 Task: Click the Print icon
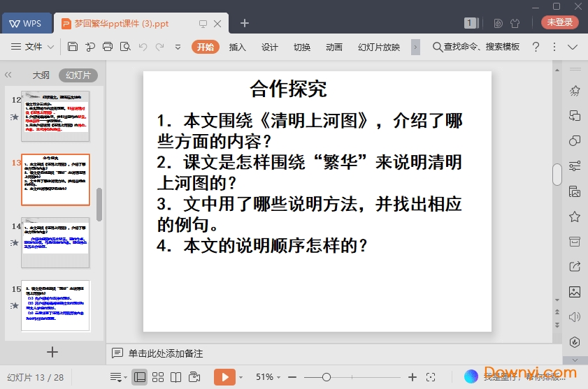[108, 47]
